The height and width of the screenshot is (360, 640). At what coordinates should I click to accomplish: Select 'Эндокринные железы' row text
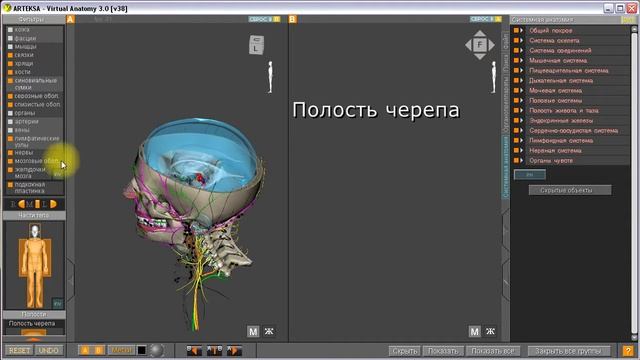(x=561, y=121)
